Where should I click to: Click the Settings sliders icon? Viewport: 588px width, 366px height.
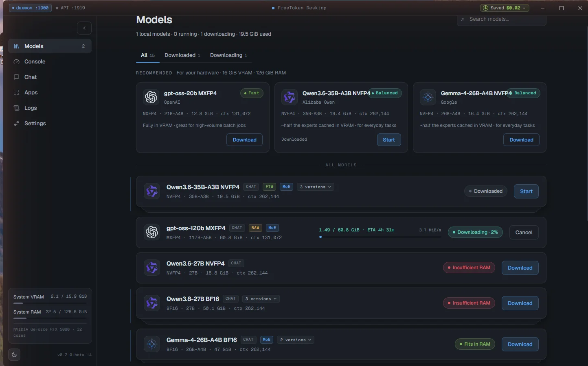pos(16,124)
